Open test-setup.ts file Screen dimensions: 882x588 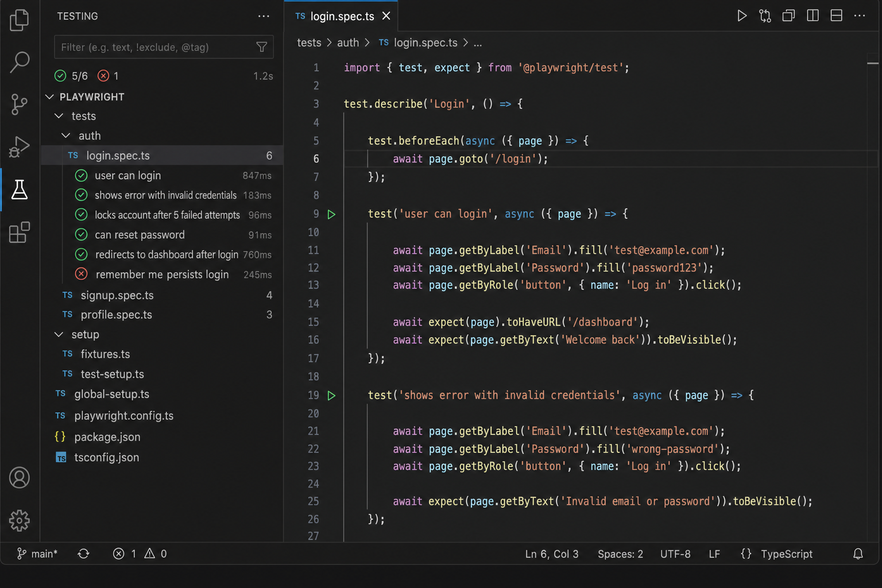(163, 374)
